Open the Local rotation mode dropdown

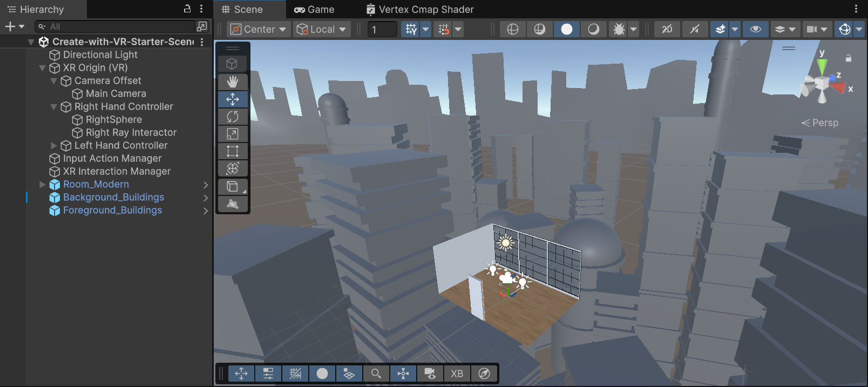tap(322, 29)
